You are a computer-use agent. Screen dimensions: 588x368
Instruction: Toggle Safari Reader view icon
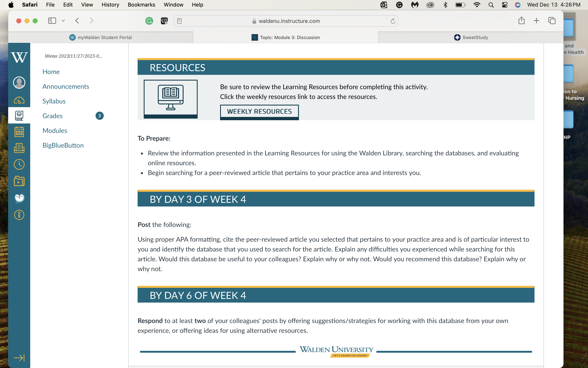179,21
